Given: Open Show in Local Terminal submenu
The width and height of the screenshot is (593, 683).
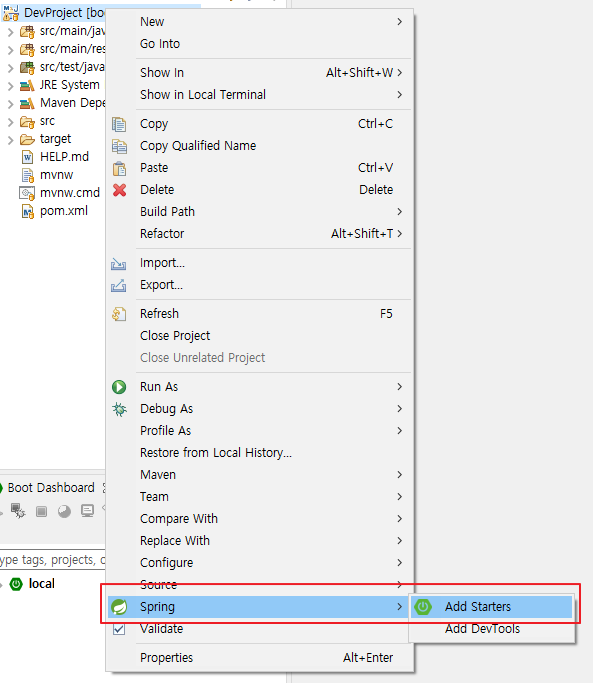Looking at the screenshot, I should (260, 95).
